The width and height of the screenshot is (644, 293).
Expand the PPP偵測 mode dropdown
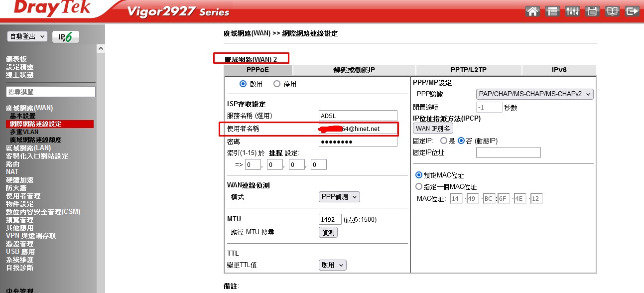(x=339, y=197)
